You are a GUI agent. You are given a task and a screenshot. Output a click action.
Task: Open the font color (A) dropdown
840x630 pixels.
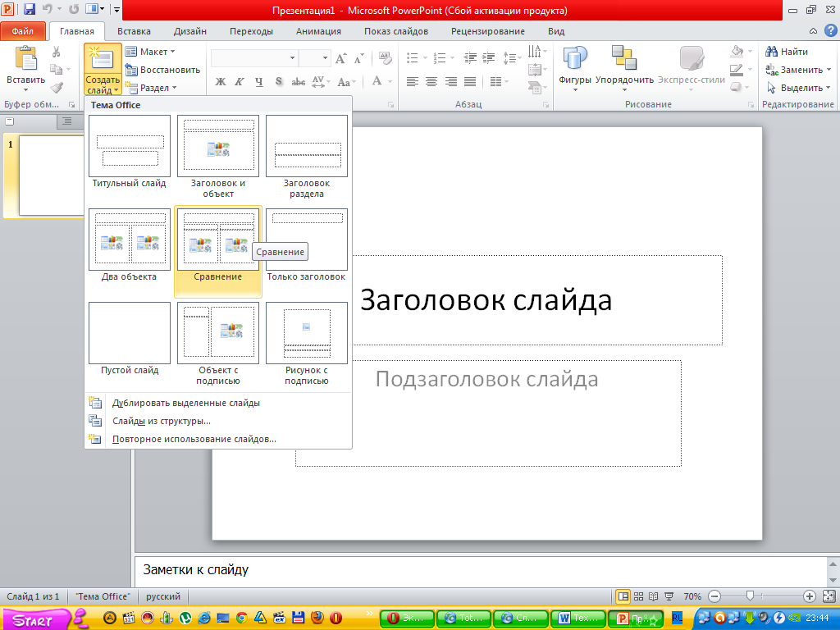click(390, 81)
